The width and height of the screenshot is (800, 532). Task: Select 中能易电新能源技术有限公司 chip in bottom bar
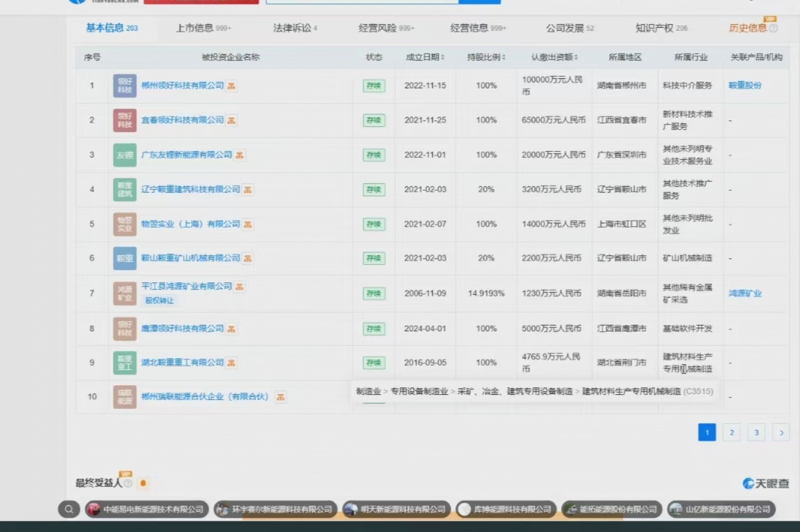tap(147, 509)
